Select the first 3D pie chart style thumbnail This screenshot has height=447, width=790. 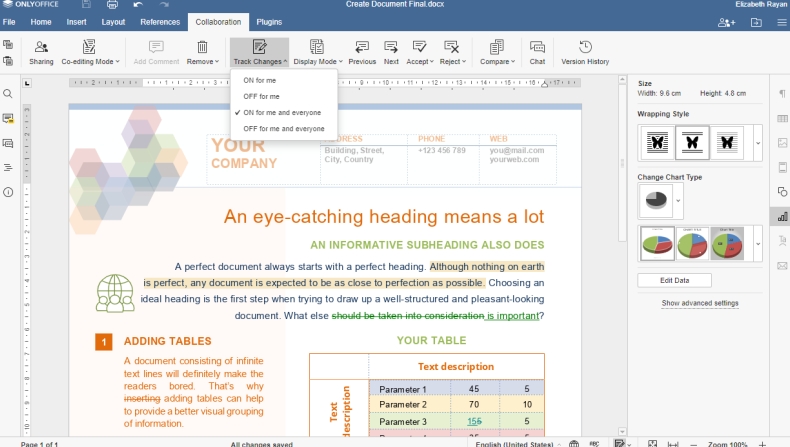(x=657, y=243)
